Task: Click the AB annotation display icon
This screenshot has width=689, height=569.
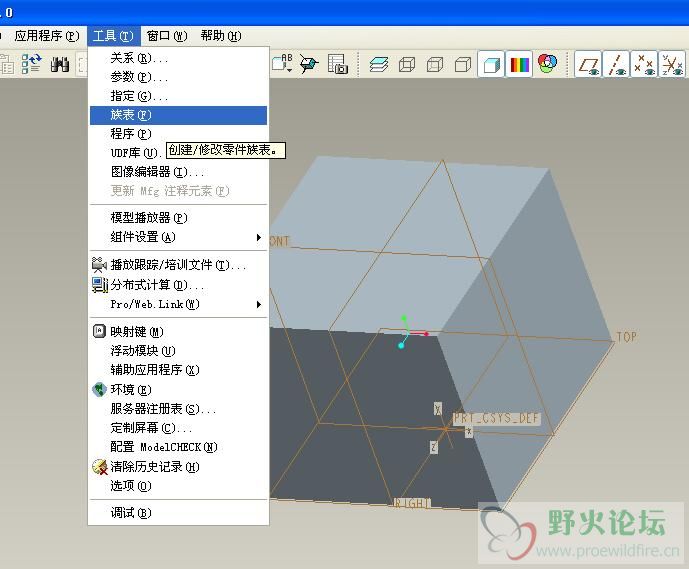Action: click(282, 64)
